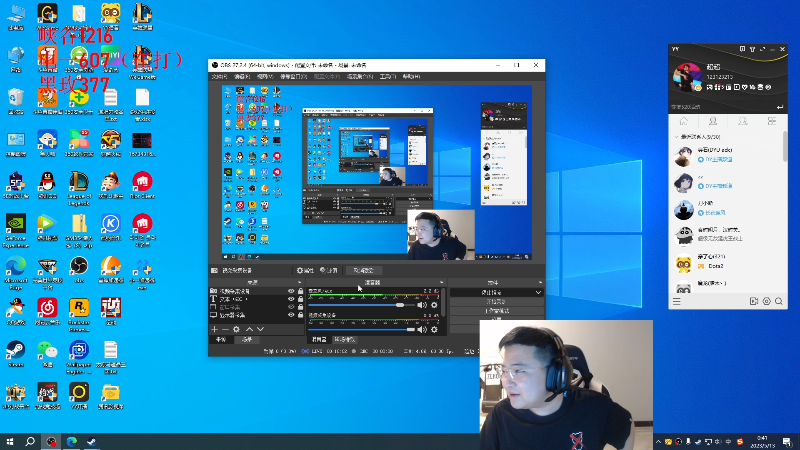The image size is (800, 450).
Task: Open YY home tab icon
Action: coord(684,121)
